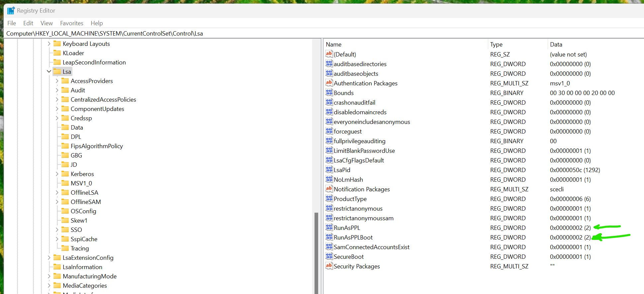Click the tree pane vertical scrollbar thumb
This screenshot has width=644, height=294.
click(316, 253)
